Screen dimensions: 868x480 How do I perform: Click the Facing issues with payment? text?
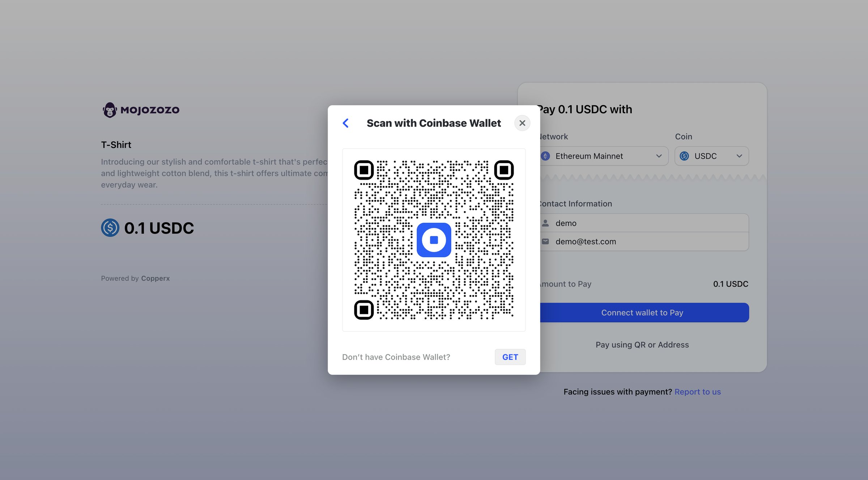(x=618, y=392)
